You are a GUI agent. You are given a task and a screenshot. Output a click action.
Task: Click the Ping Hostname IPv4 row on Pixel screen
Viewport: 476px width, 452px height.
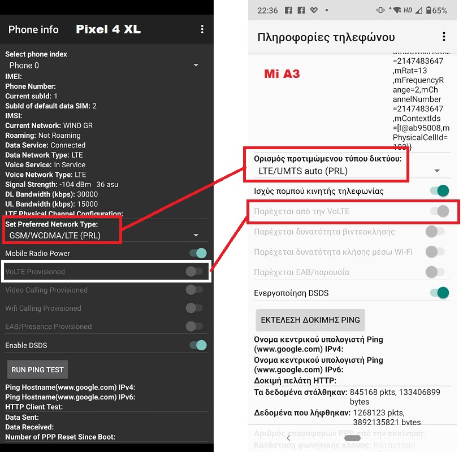pos(70,388)
